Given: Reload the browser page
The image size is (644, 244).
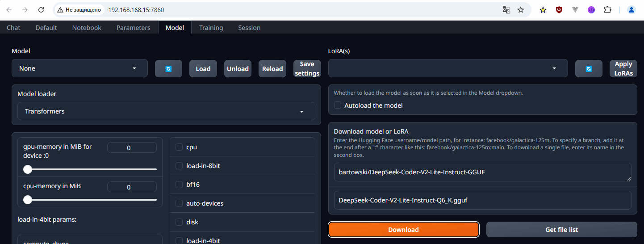Looking at the screenshot, I should point(41,9).
